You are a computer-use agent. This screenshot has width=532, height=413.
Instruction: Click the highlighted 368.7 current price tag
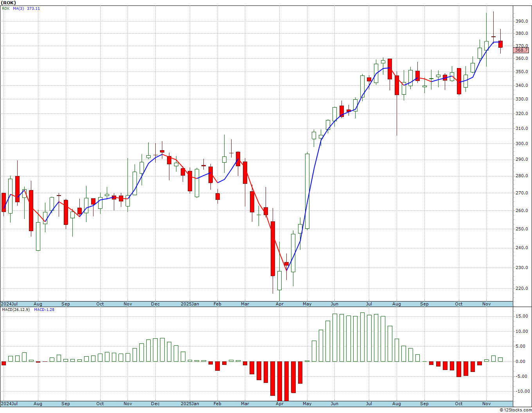[521, 50]
